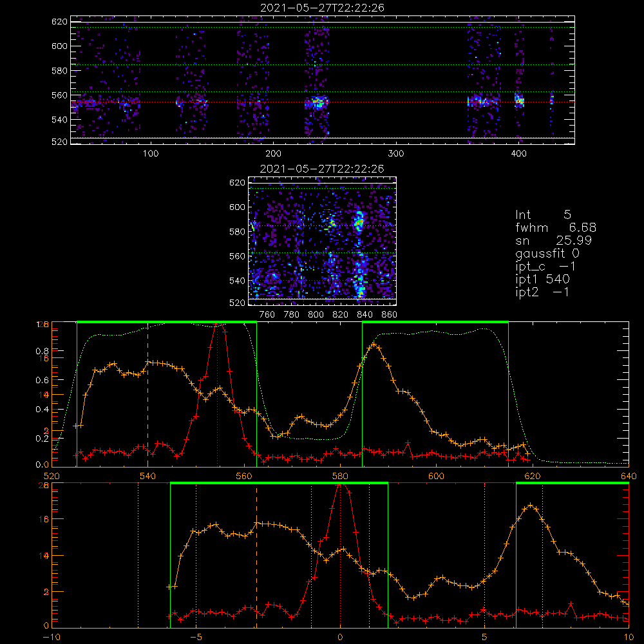The width and height of the screenshot is (644, 644).
Task: Click the right thick green bar atop the third plot
Action: click(x=435, y=323)
